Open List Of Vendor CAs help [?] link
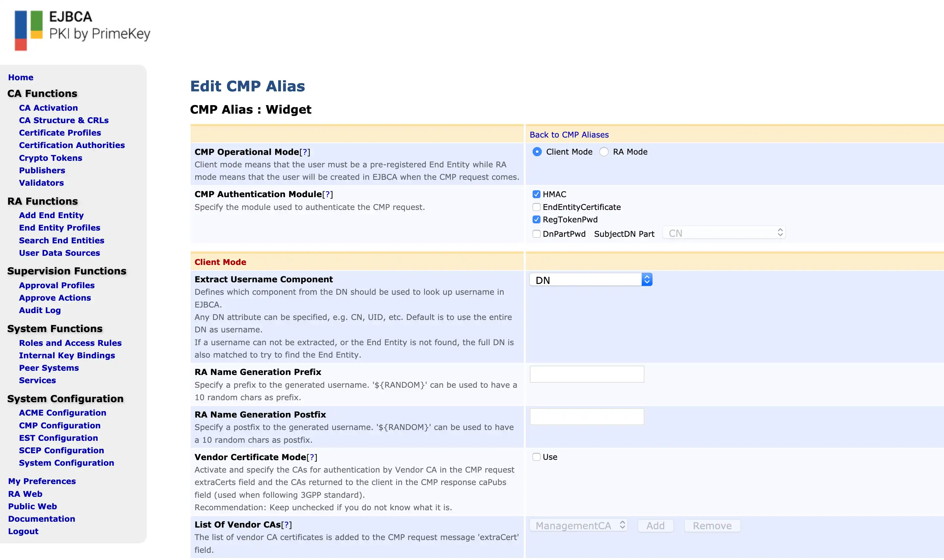This screenshot has height=560, width=944. tap(287, 525)
